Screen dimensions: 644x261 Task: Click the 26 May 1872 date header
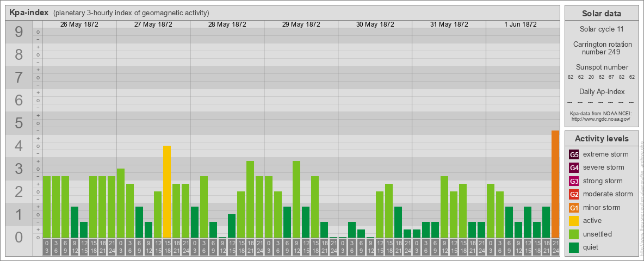79,24
